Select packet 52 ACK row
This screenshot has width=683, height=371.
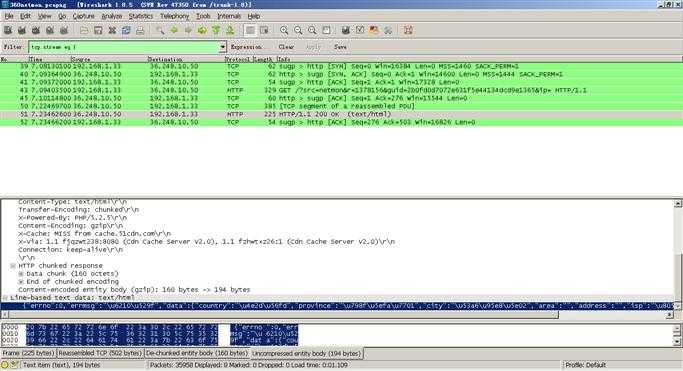coord(342,122)
